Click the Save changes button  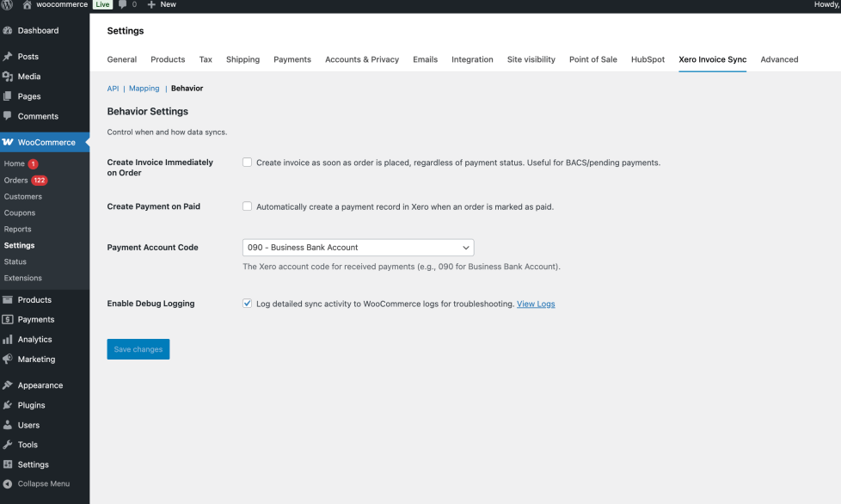138,349
